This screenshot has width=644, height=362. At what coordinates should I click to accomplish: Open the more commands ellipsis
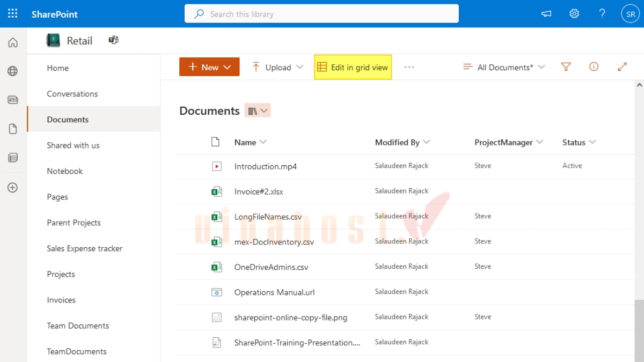pos(409,67)
